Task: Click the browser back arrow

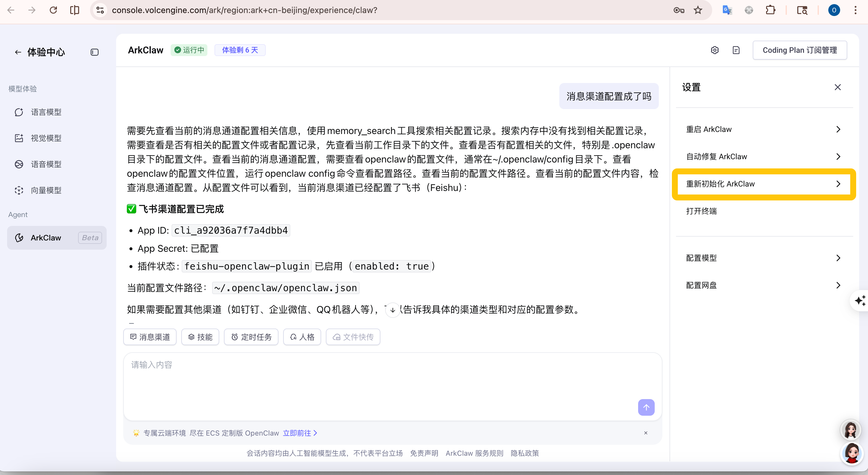Action: (11, 10)
